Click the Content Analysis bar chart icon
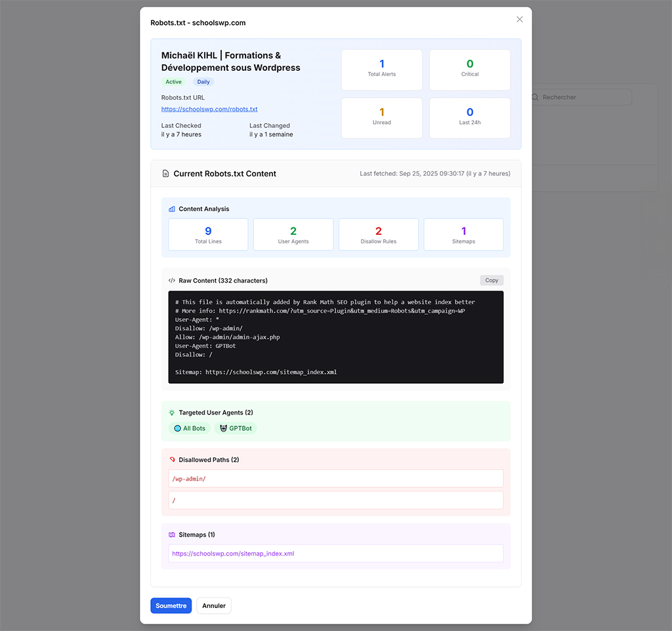 coord(172,209)
